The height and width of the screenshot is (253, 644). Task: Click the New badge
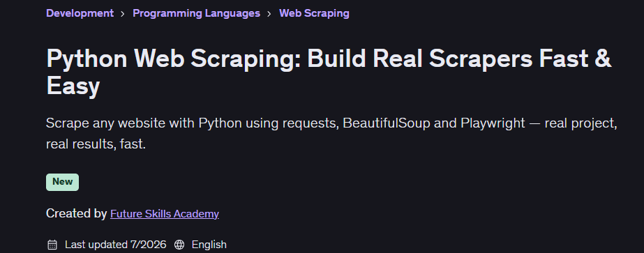(x=62, y=182)
